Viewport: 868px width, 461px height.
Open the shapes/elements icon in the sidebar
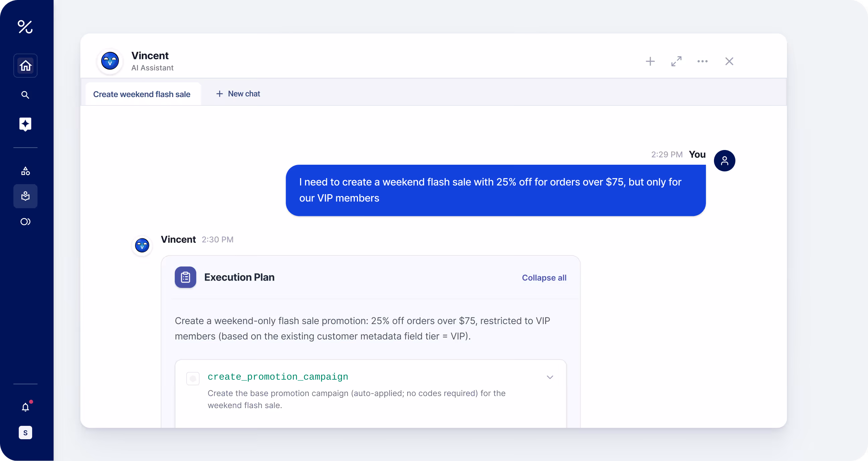click(25, 171)
